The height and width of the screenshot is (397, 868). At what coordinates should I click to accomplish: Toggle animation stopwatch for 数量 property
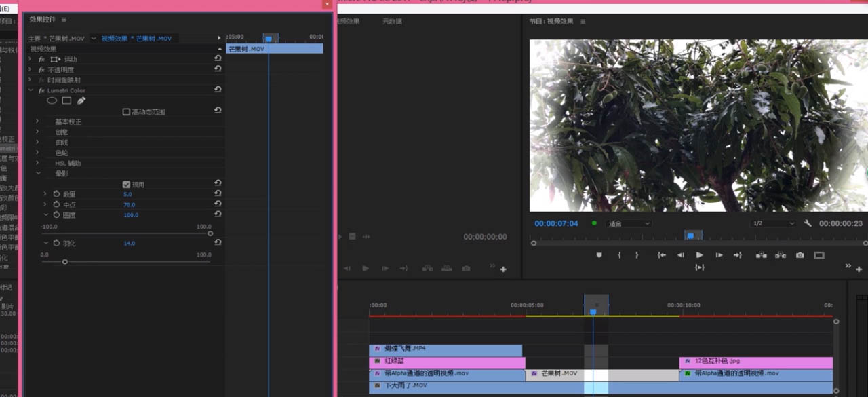[56, 194]
